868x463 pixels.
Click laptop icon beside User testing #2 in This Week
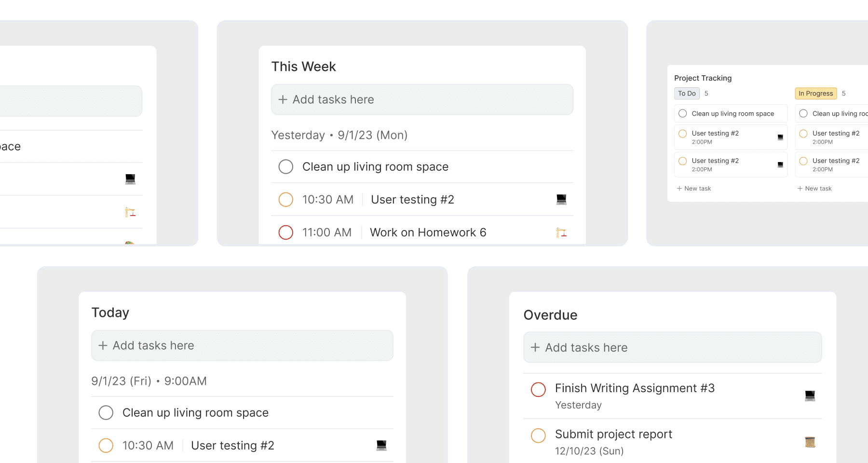[561, 199]
